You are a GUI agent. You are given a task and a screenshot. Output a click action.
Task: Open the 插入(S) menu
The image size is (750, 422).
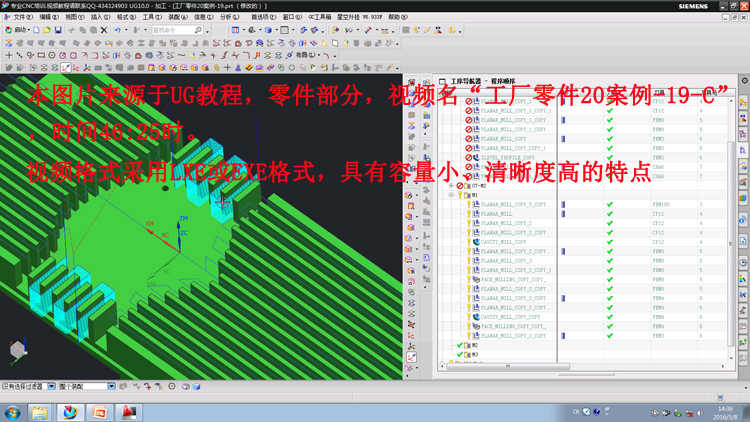(100, 17)
